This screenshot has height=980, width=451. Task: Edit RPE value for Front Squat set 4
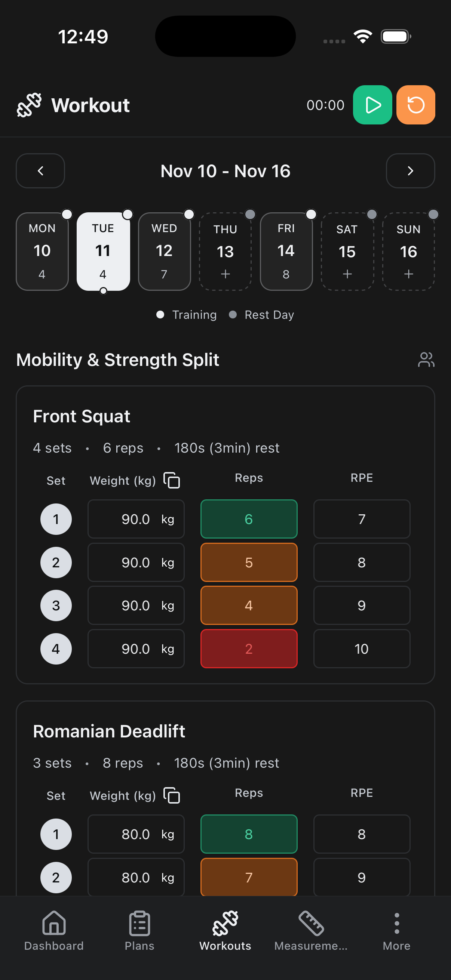(362, 648)
